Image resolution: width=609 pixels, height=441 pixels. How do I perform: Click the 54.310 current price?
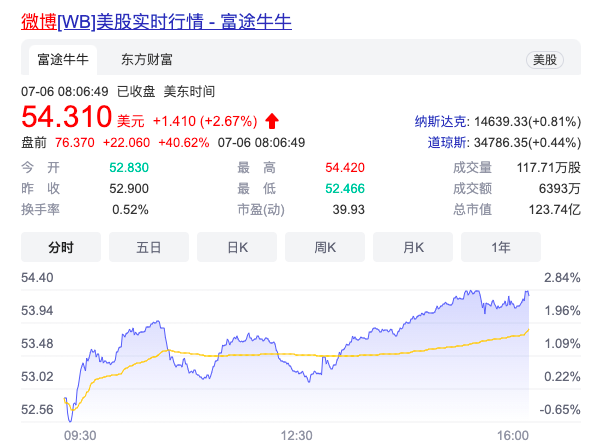(x=67, y=117)
